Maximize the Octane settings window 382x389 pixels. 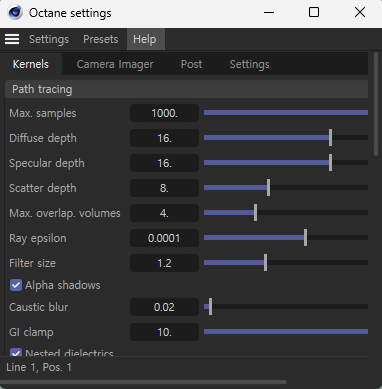coord(314,13)
